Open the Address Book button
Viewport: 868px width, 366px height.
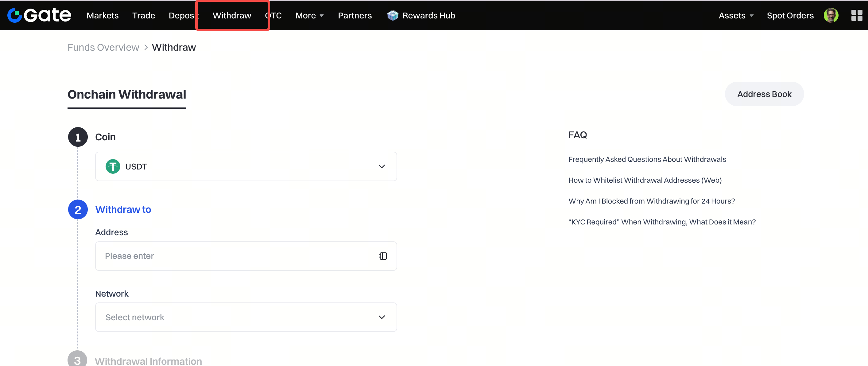pyautogui.click(x=764, y=94)
